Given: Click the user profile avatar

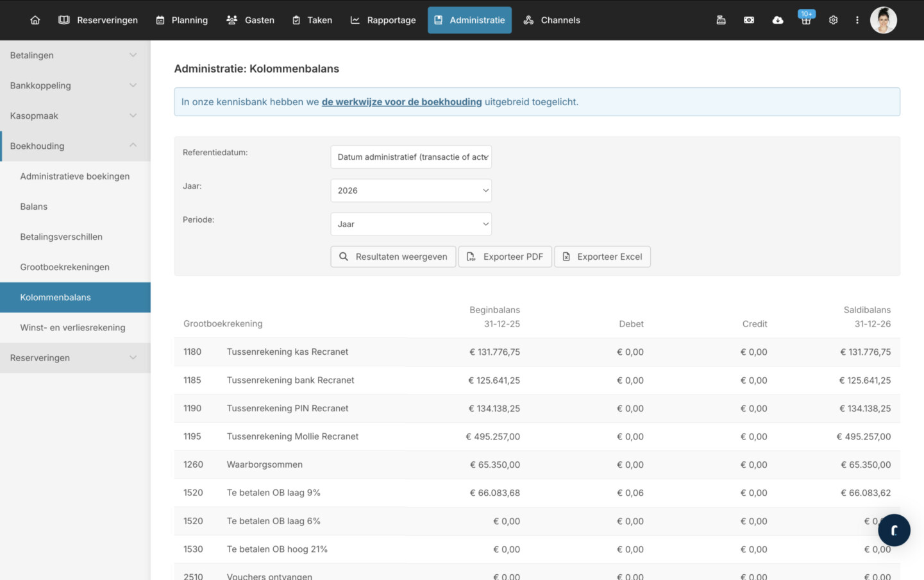Looking at the screenshot, I should [883, 20].
